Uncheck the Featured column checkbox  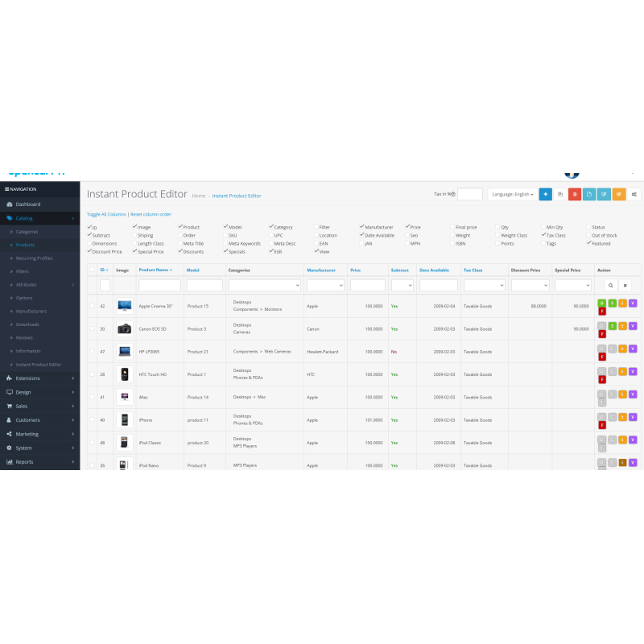click(589, 243)
